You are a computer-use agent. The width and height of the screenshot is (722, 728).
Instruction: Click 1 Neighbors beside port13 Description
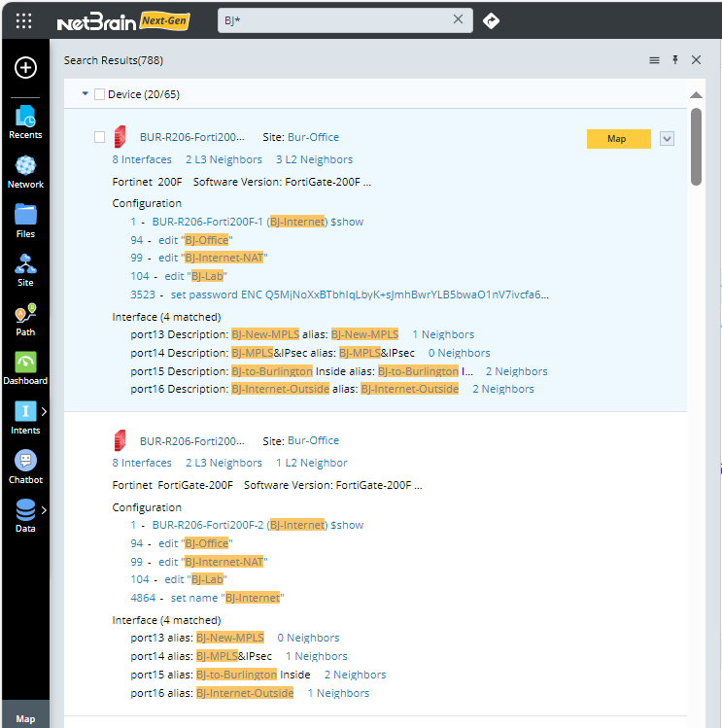click(x=443, y=334)
